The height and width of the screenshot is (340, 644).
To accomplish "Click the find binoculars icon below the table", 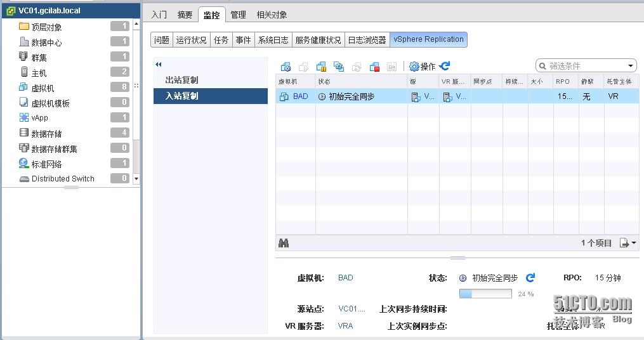I will [x=284, y=243].
